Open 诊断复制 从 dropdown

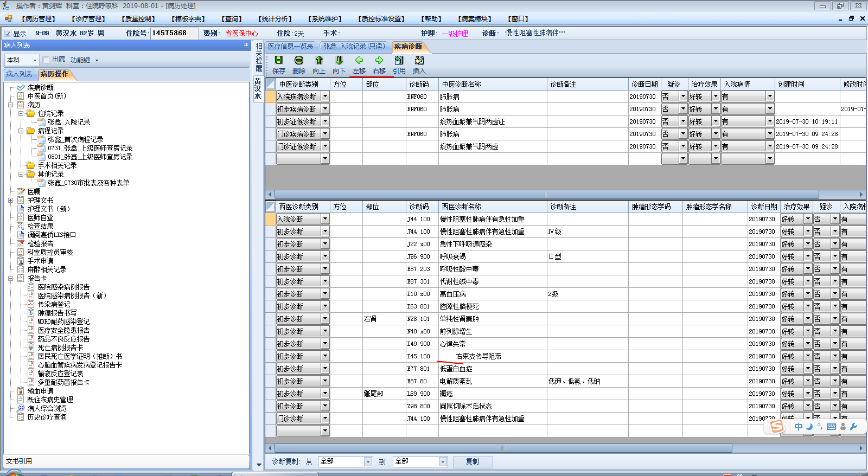368,461
